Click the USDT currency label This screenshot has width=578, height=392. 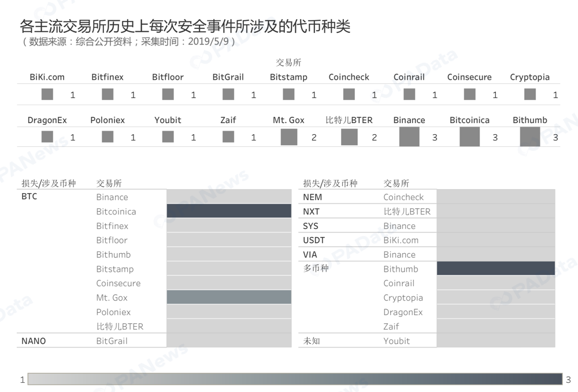(314, 240)
